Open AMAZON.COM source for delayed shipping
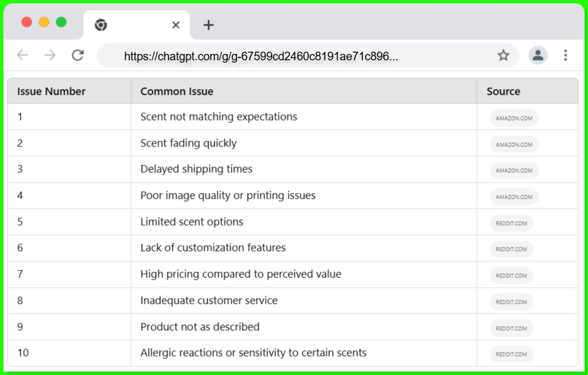The width and height of the screenshot is (588, 375). tap(514, 171)
